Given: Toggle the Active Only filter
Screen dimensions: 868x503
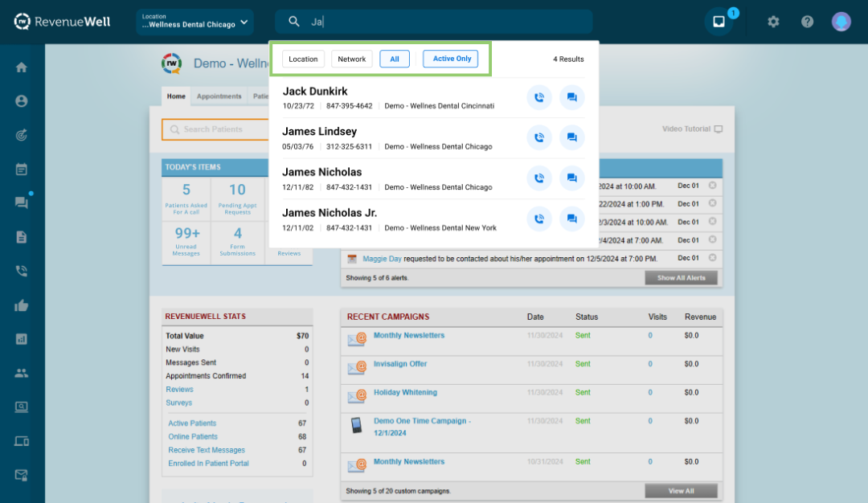Looking at the screenshot, I should 451,59.
